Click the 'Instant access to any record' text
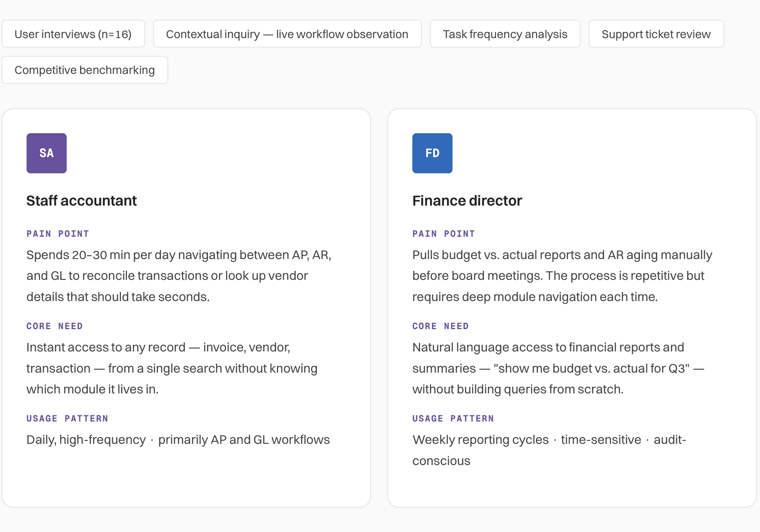The width and height of the screenshot is (760, 532). (172, 368)
